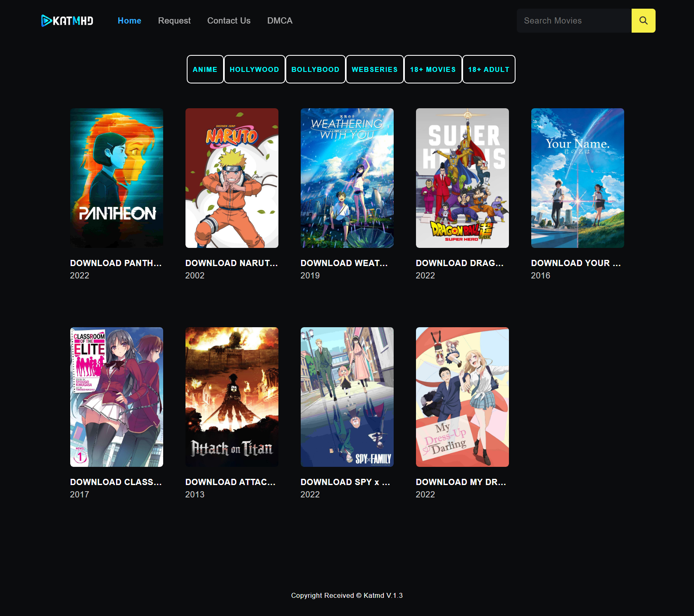Select the HOLLYWOOD category button
This screenshot has height=616, width=694.
pos(254,69)
